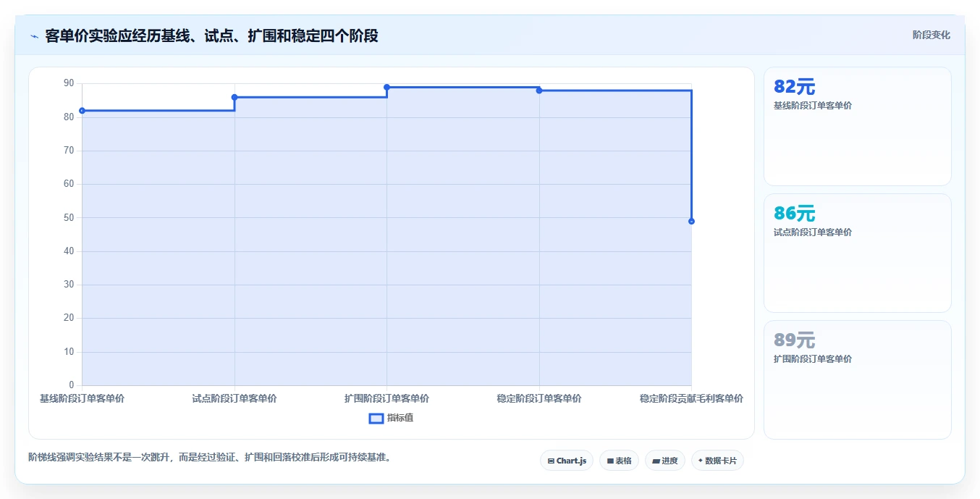Select the 表格 pill
The width and height of the screenshot is (980, 499).
point(619,461)
